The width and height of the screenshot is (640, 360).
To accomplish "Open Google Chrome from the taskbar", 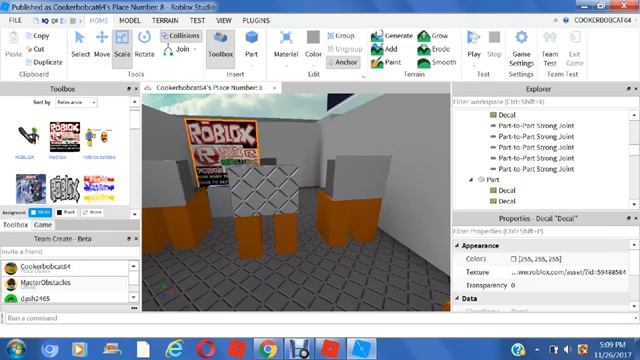I will [268, 349].
